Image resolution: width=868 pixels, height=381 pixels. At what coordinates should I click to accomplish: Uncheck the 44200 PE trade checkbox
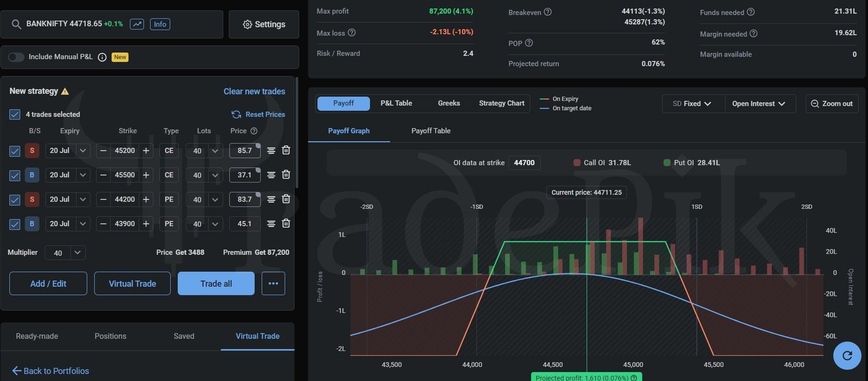[15, 200]
